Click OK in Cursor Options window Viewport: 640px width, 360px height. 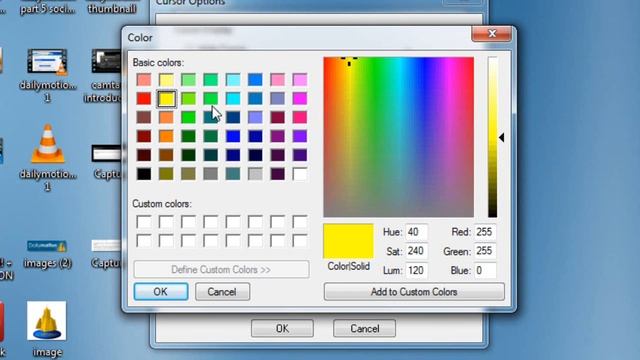click(x=282, y=328)
